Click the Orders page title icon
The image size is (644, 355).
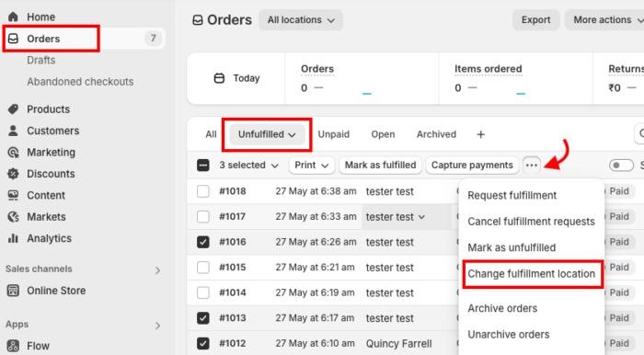pyautogui.click(x=198, y=20)
